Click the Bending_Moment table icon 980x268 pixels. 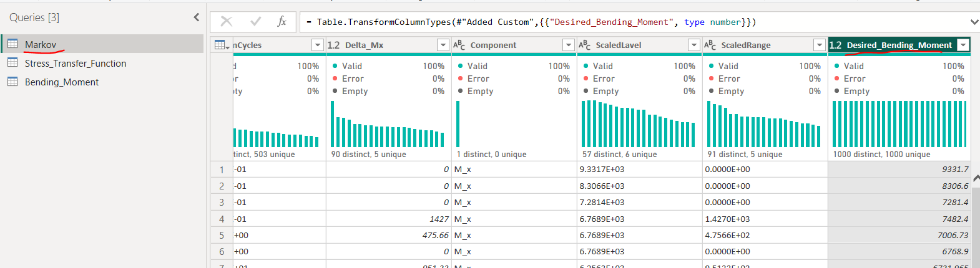point(12,81)
